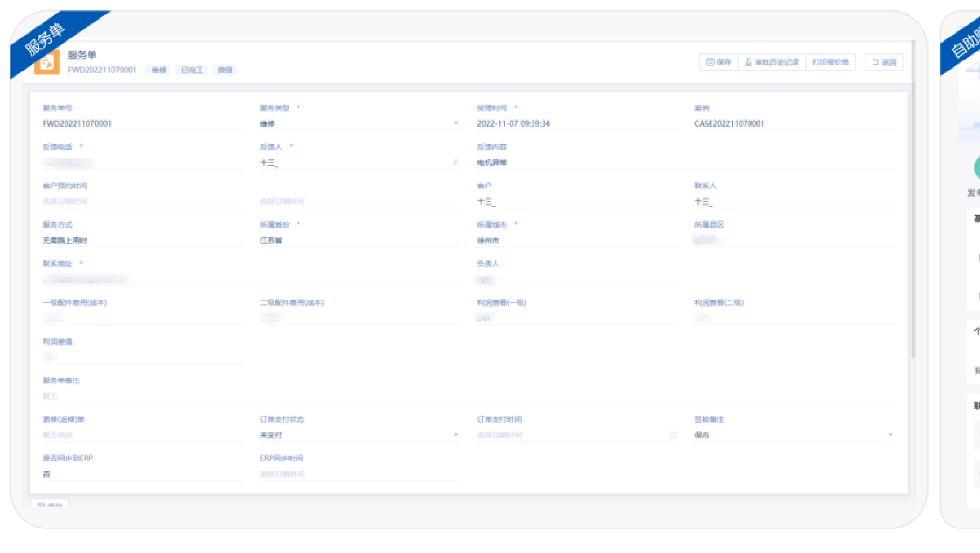
Task: Click the 服务单号 field FWD202211070001
Action: pos(142,124)
